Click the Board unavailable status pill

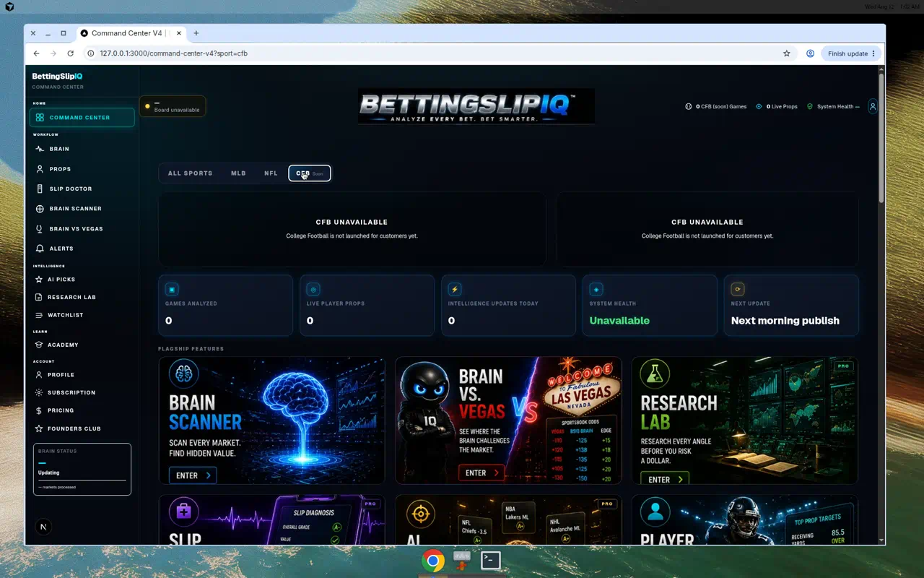point(173,106)
